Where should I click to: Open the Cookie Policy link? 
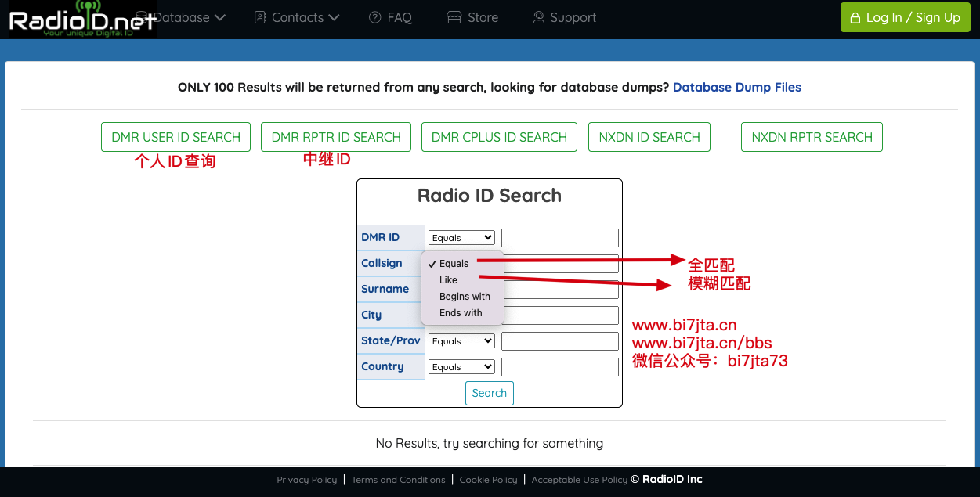coord(488,480)
